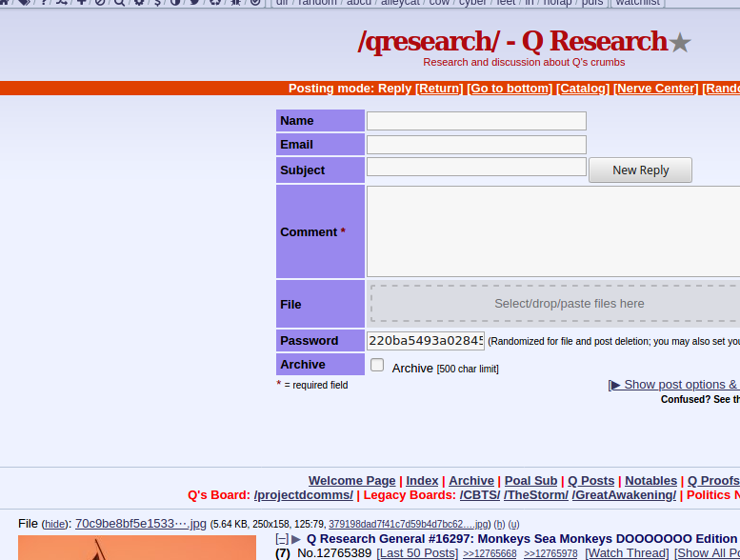Click the '= required field' note
The width and height of the screenshot is (740, 560).
coord(316,385)
